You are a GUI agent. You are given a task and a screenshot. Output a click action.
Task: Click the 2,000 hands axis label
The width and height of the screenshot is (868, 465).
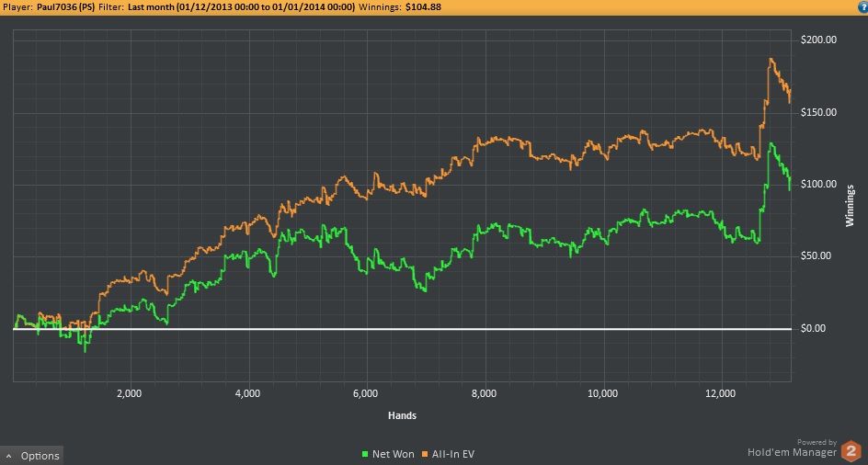point(129,393)
